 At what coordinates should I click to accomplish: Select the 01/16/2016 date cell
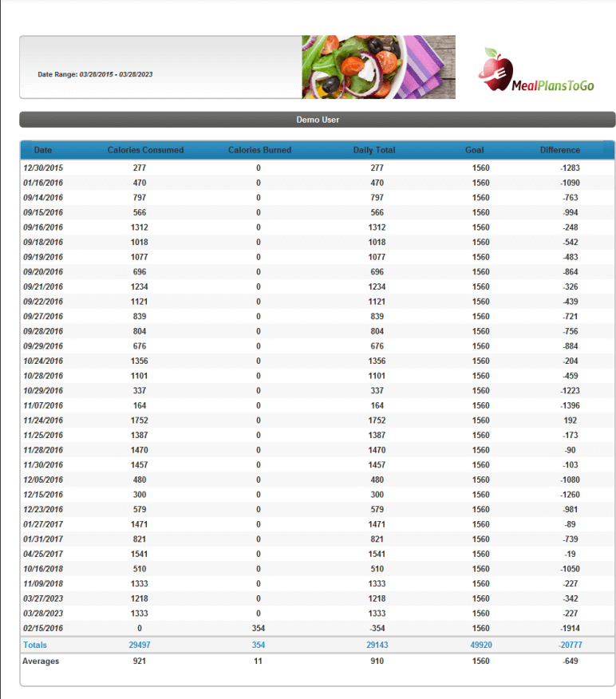pyautogui.click(x=43, y=183)
